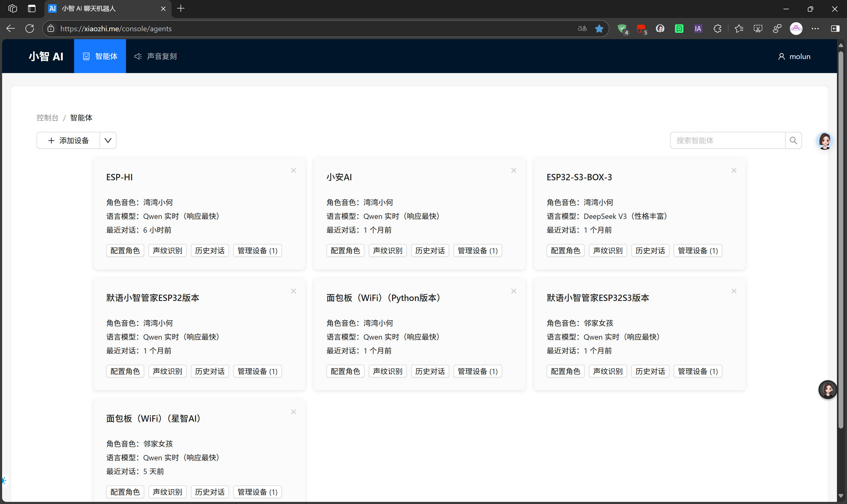View 历史对话 for 小安AI
Image resolution: width=847 pixels, height=504 pixels.
click(x=430, y=251)
